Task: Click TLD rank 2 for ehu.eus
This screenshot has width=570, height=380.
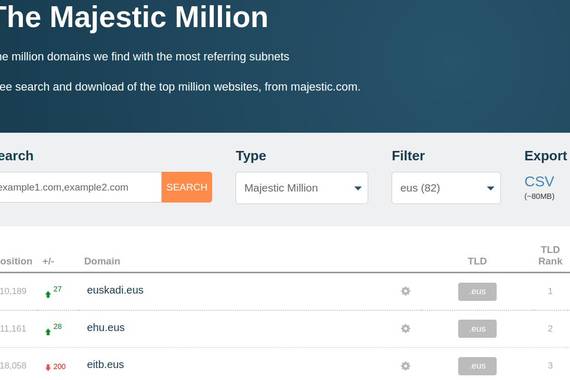Action: pyautogui.click(x=550, y=329)
